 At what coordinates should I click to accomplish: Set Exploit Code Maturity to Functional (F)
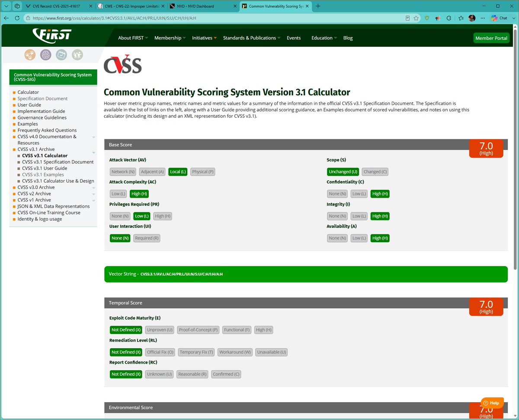point(237,330)
